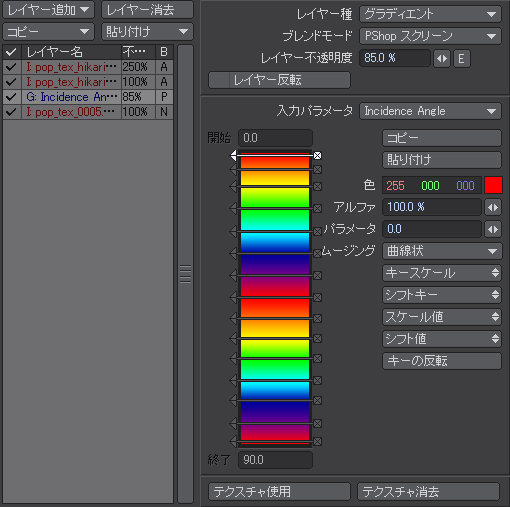Viewport: 510px width, 507px height.
Task: Open the 貼り付け menu above layer list
Action: click(147, 32)
